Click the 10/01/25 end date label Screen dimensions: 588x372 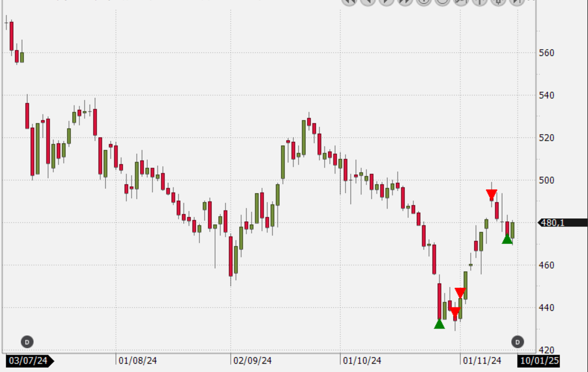(539, 361)
